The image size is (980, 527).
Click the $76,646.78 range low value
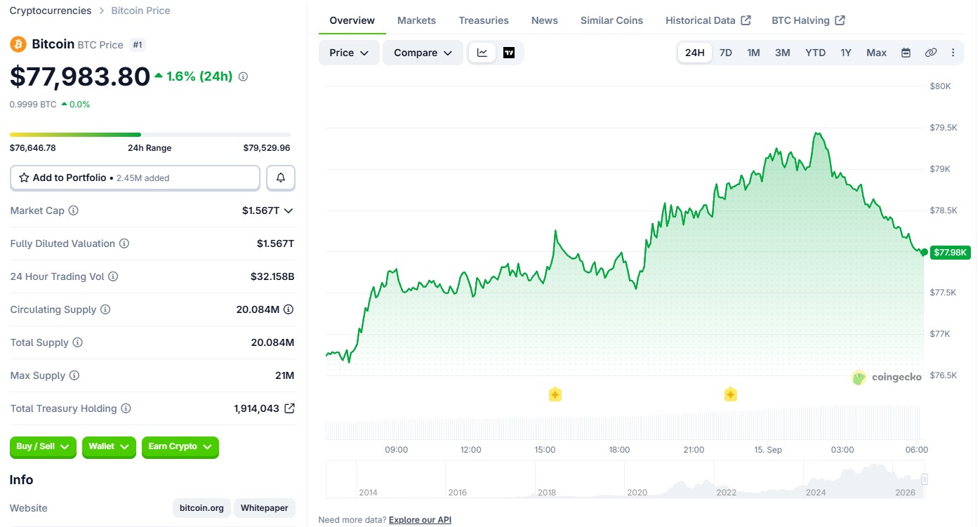click(33, 148)
